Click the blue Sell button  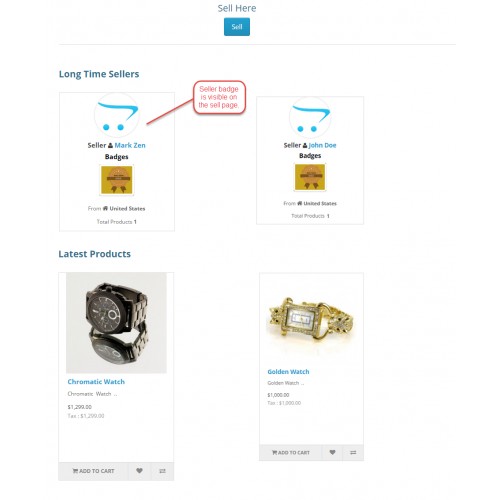tap(237, 27)
